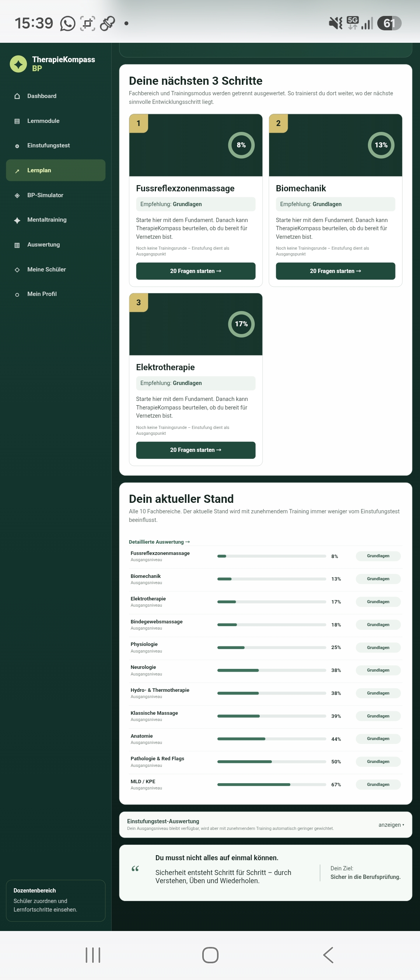The width and height of the screenshot is (420, 980).
Task: Start 20 Fragen for Fussreflexzonenmassage
Action: pyautogui.click(x=196, y=271)
